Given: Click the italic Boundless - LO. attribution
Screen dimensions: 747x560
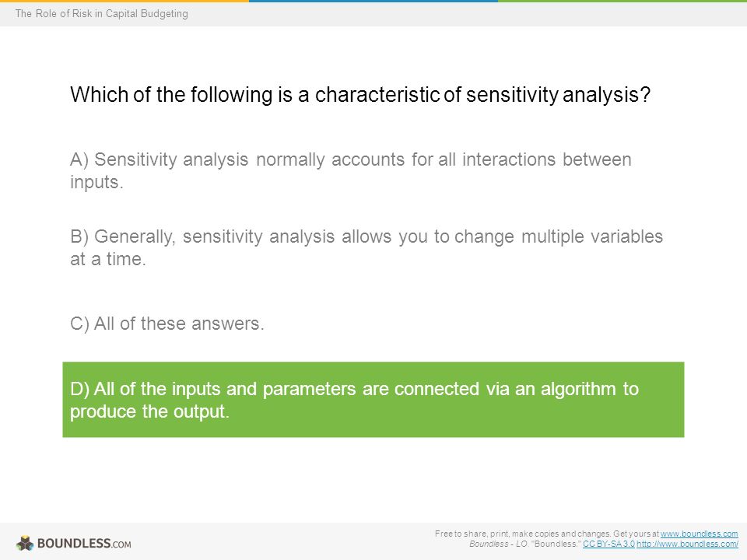Looking at the screenshot, I should point(499,544).
